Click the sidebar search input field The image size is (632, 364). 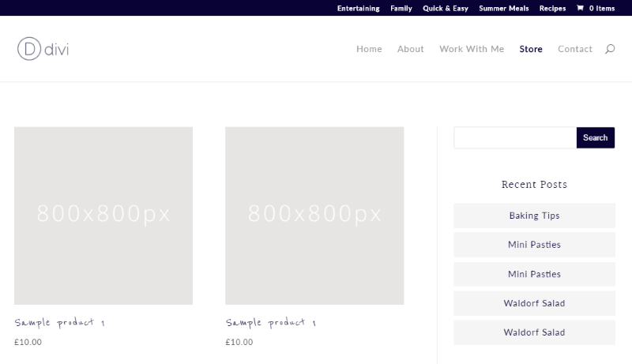click(515, 137)
